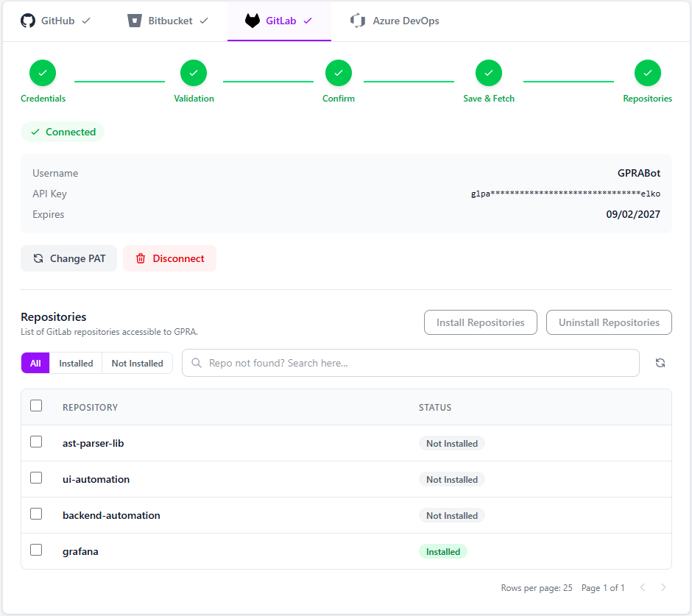Enable the Installed filter
The image size is (692, 616).
pyautogui.click(x=75, y=363)
